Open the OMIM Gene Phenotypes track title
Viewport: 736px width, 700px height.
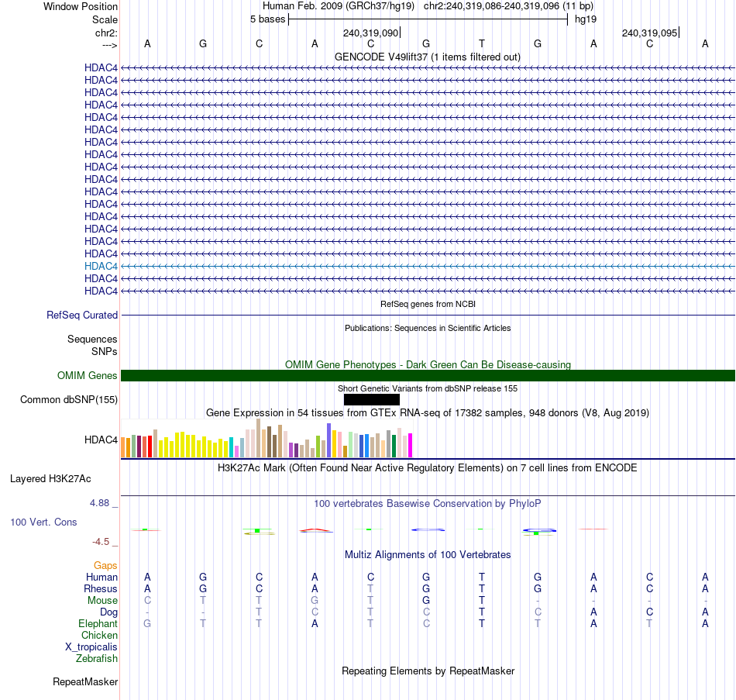pos(428,364)
